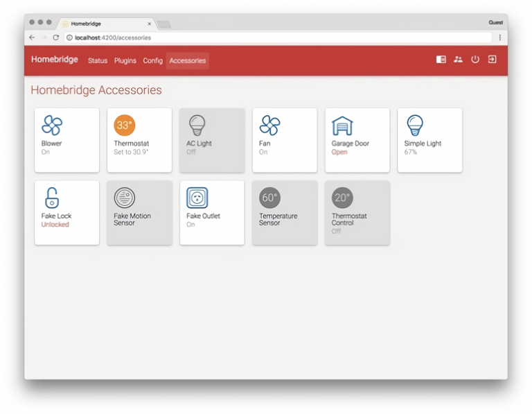532x414 pixels.
Task: Toggle the Fake Outlet accessory
Action: (211, 212)
